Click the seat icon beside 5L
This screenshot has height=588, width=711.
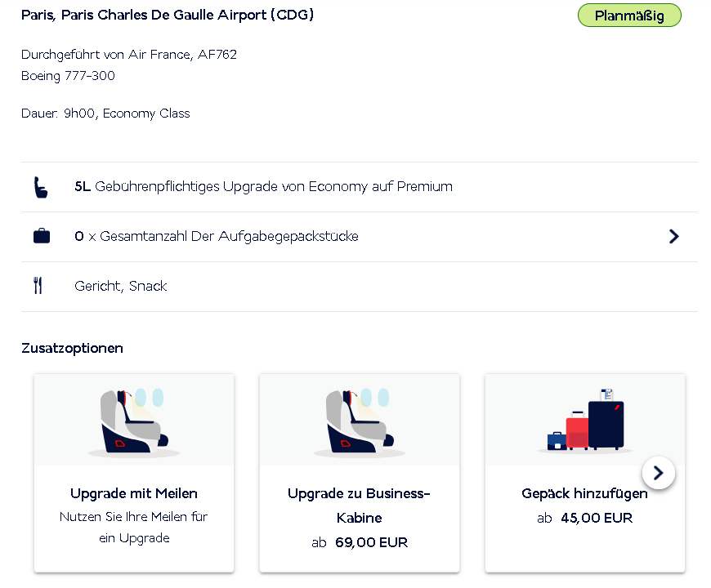click(38, 187)
